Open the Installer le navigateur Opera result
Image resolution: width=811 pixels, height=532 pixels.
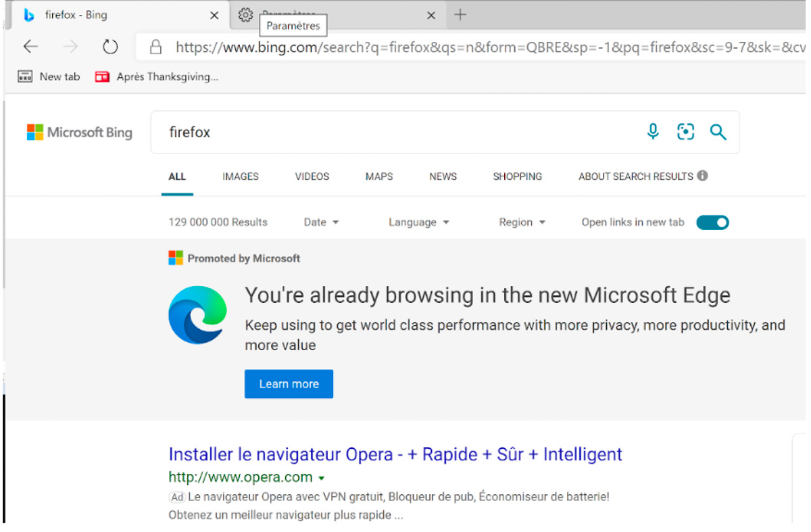pos(395,454)
